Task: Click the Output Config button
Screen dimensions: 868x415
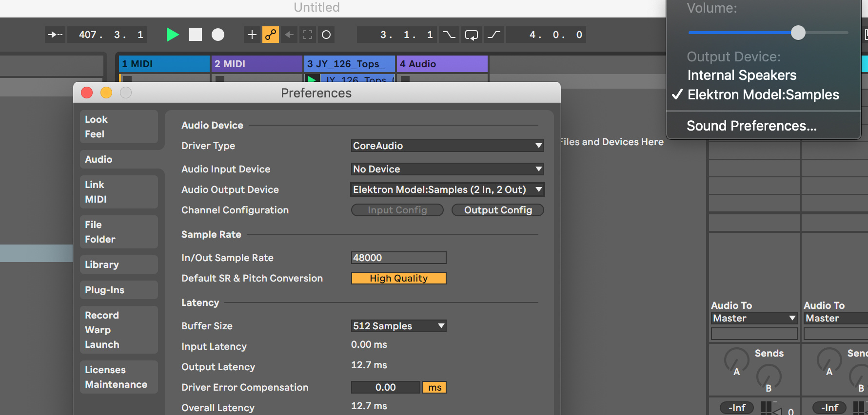Action: (x=497, y=210)
